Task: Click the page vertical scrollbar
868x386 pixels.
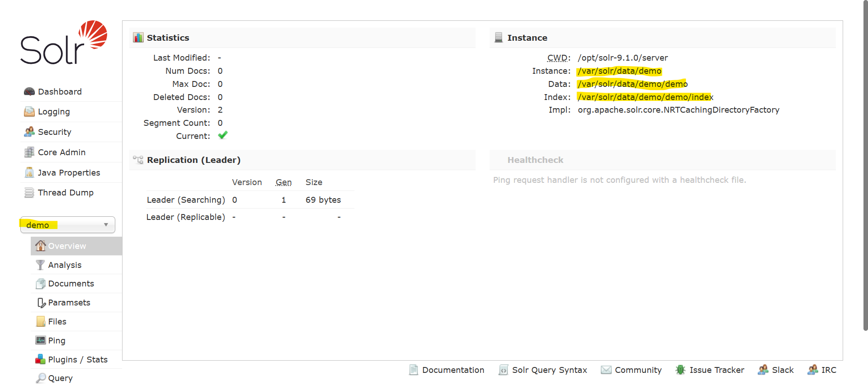Action: 866,165
